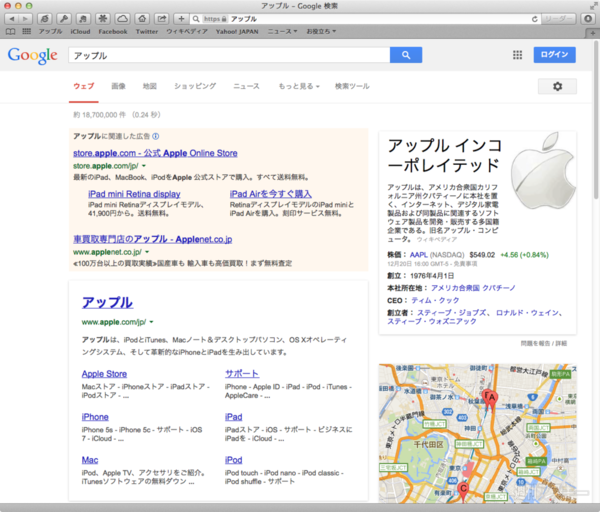
Task: Open the Apple Store sitelink
Action: click(x=104, y=374)
